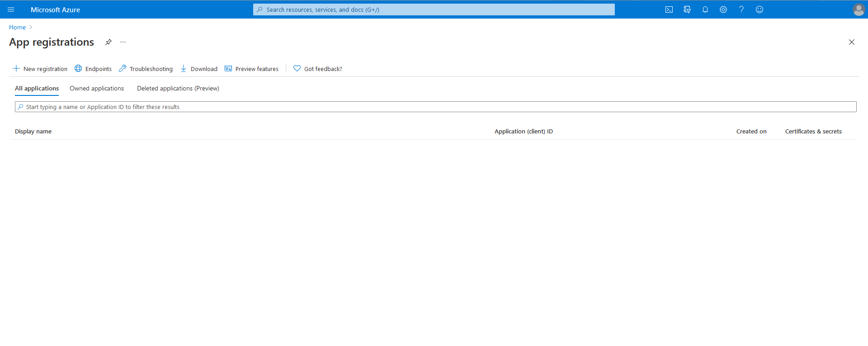
Task: Focus the name or Application ID filter box
Action: tap(434, 107)
